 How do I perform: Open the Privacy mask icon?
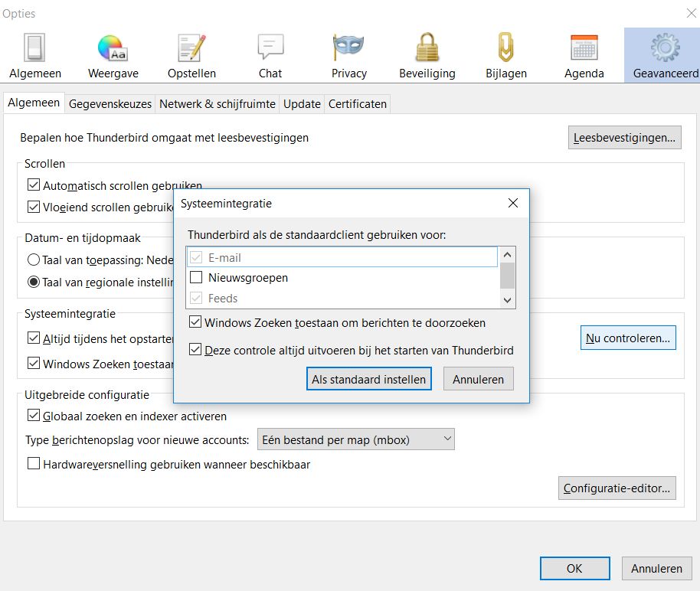point(348,48)
